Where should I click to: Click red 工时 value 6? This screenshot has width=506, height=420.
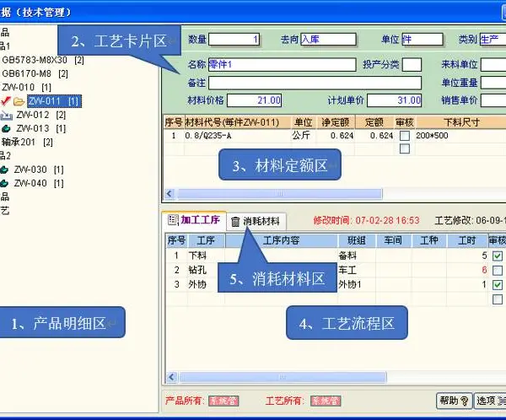[484, 270]
